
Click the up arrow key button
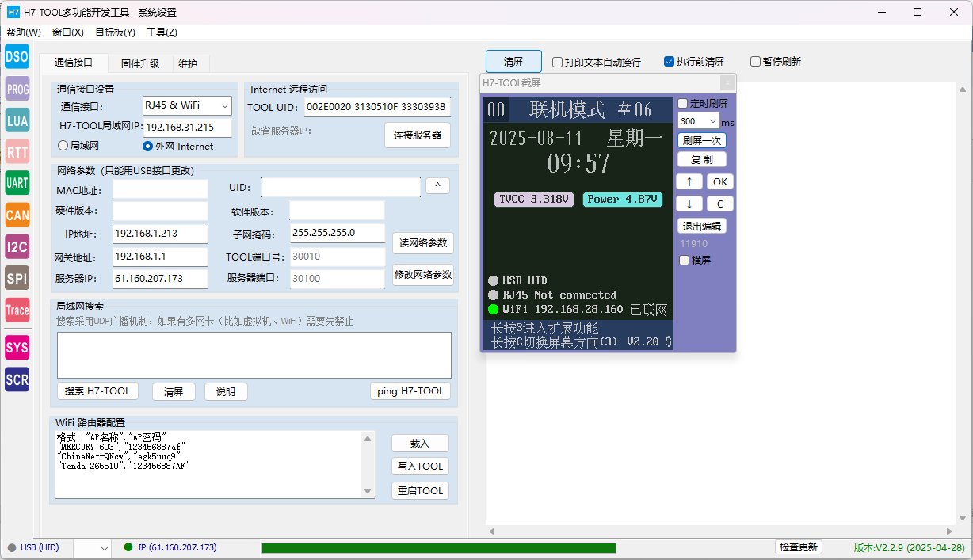(x=689, y=181)
